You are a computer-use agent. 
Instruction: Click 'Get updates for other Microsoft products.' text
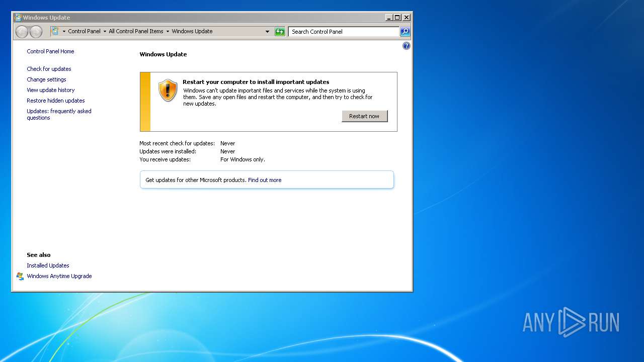(196, 180)
